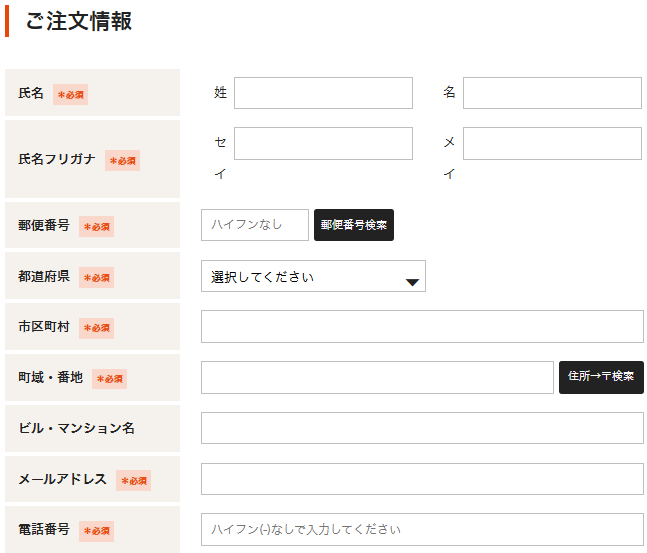
Task: Open the 都道府県 prefecture dropdown
Action: (x=313, y=276)
